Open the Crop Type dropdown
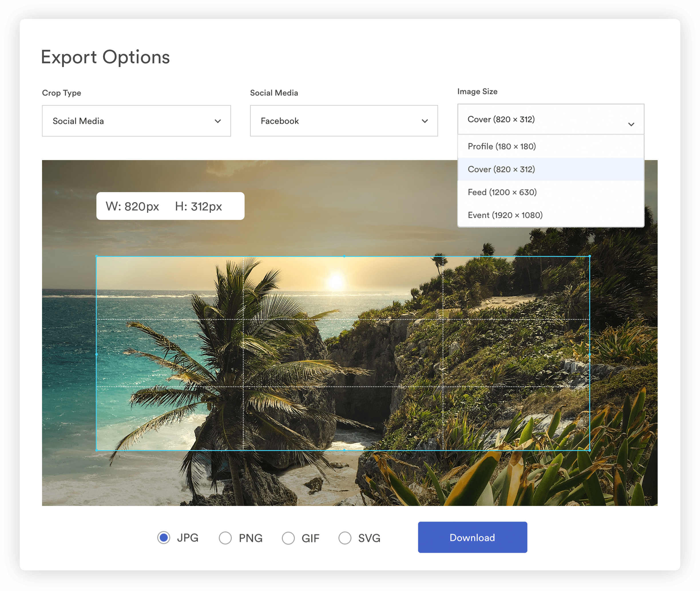 pos(136,121)
